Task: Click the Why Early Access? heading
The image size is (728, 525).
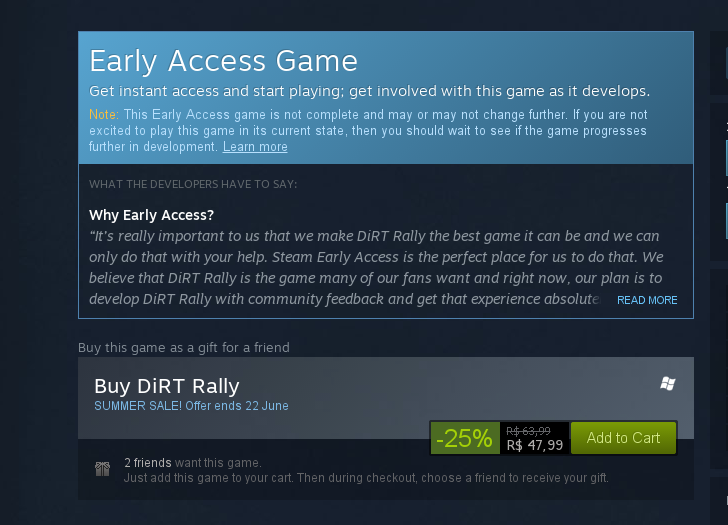Action: tap(151, 215)
